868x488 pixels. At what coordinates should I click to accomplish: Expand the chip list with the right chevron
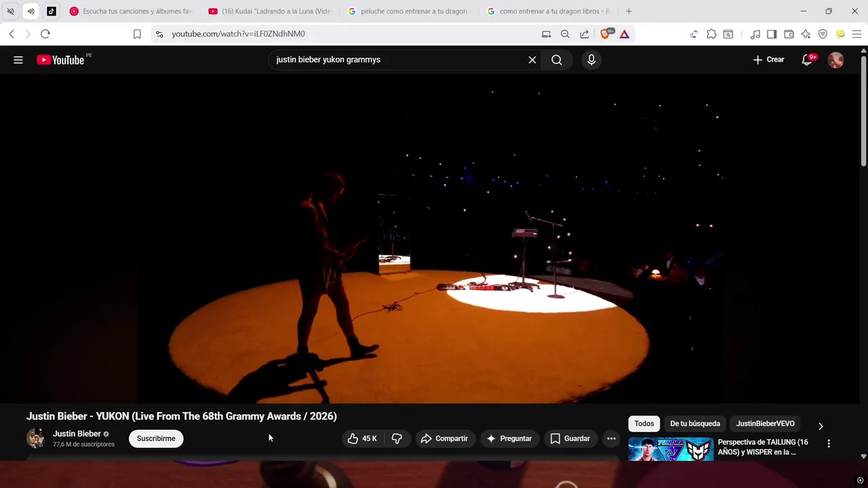[821, 426]
